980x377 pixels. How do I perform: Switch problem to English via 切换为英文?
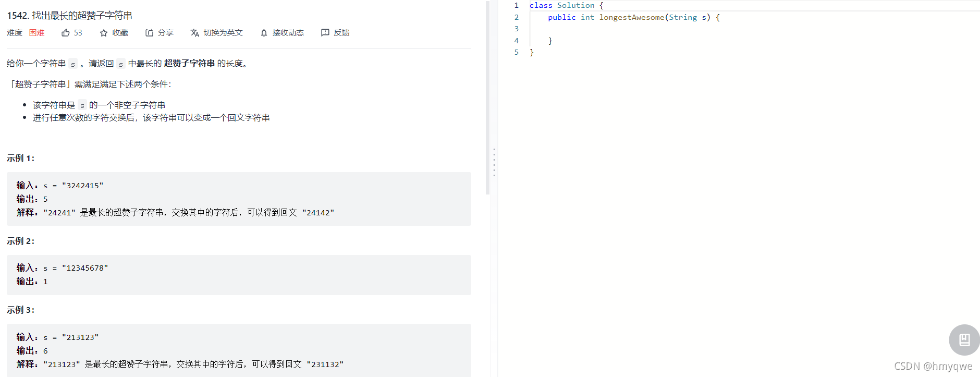pyautogui.click(x=223, y=33)
